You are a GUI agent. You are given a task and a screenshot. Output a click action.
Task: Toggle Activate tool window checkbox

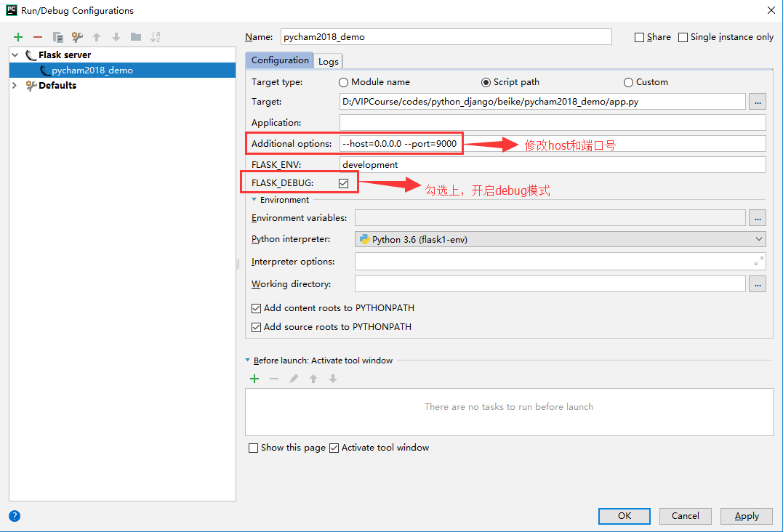tap(334, 448)
